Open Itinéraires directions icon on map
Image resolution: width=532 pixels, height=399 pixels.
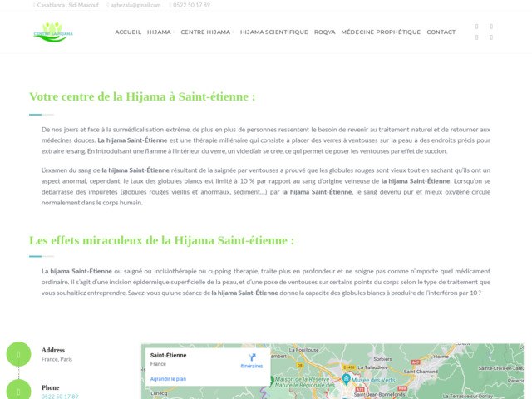[252, 361]
